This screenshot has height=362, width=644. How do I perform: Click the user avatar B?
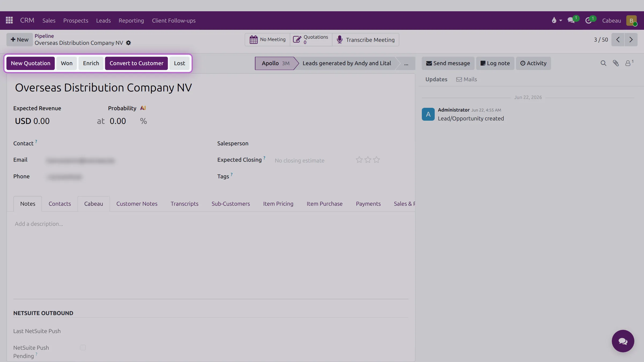pos(631,21)
